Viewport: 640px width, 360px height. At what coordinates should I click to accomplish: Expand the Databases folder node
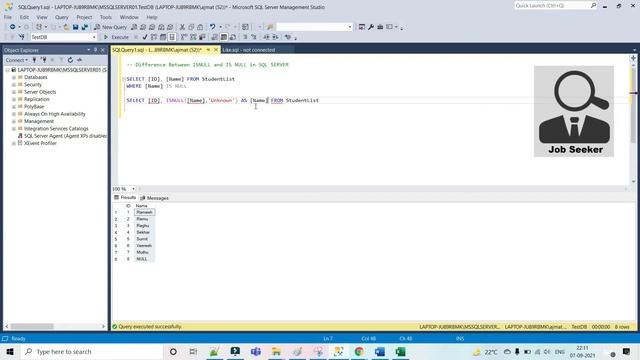coord(13,77)
